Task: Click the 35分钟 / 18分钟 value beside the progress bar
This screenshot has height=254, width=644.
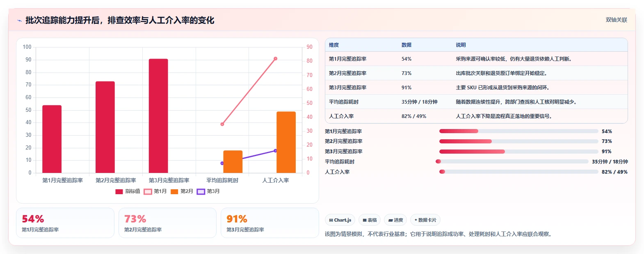Action: [610, 162]
